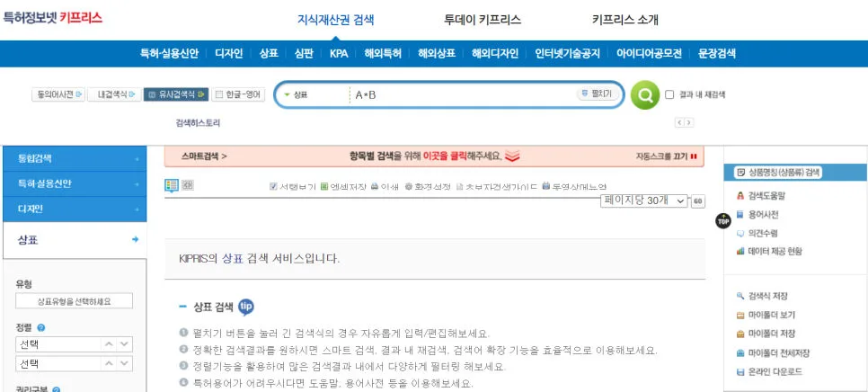Open 데이터 제공 현황 chart link
This screenshot has width=868, height=392.
[769, 251]
